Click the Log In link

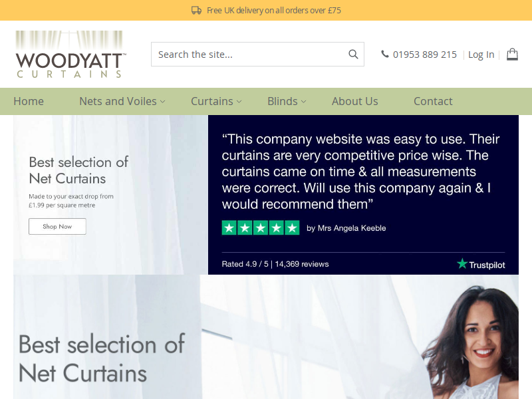point(481,55)
